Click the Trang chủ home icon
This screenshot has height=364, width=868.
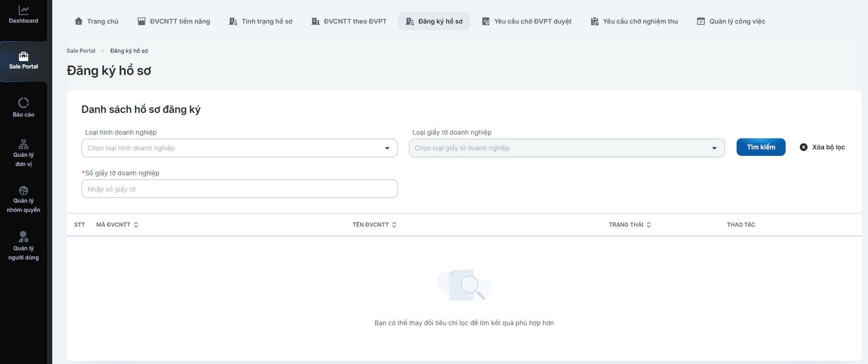pos(79,21)
